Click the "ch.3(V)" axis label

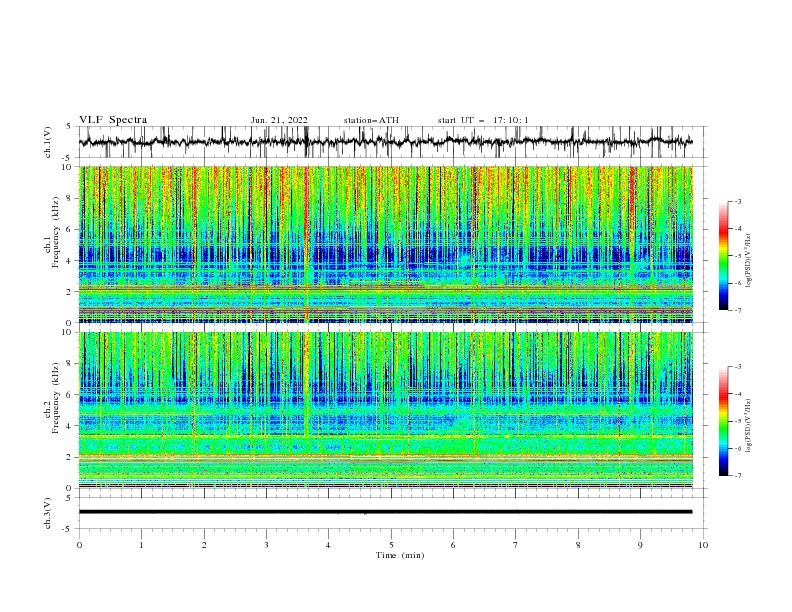click(48, 513)
